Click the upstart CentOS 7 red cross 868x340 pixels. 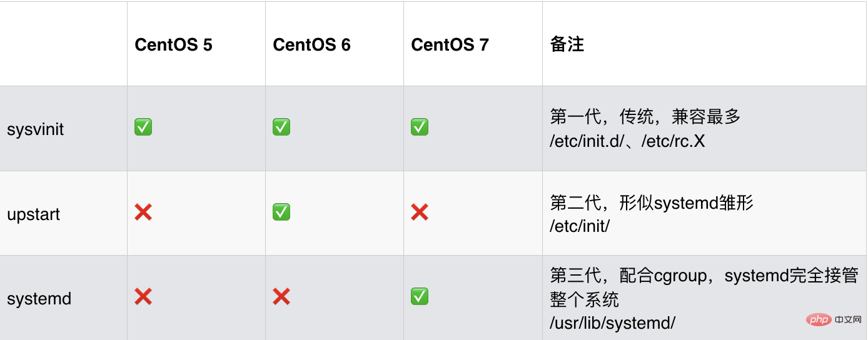tap(420, 212)
